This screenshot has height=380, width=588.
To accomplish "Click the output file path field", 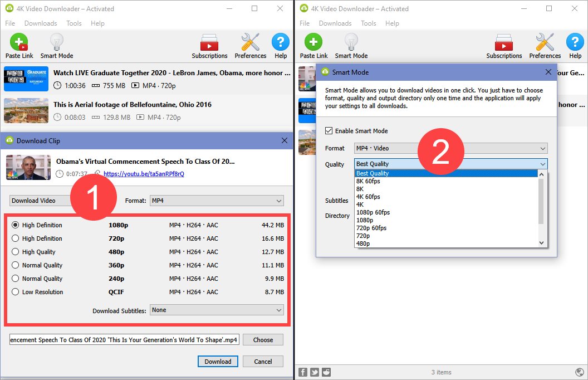I will click(x=124, y=339).
